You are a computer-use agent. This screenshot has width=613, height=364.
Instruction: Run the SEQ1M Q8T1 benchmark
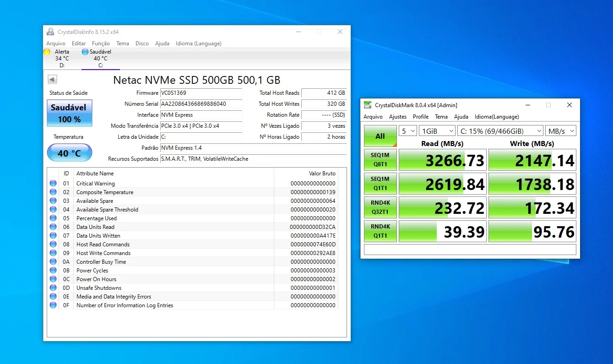pyautogui.click(x=380, y=160)
